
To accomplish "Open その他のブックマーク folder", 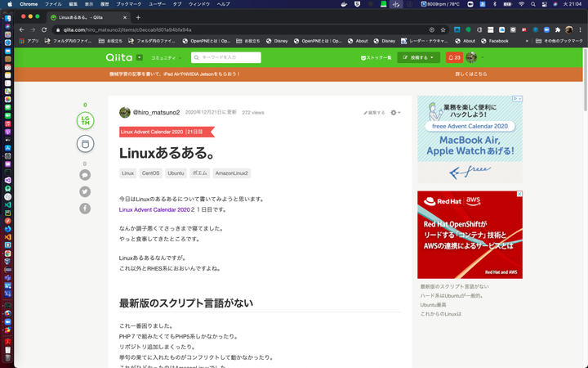I will [559, 41].
